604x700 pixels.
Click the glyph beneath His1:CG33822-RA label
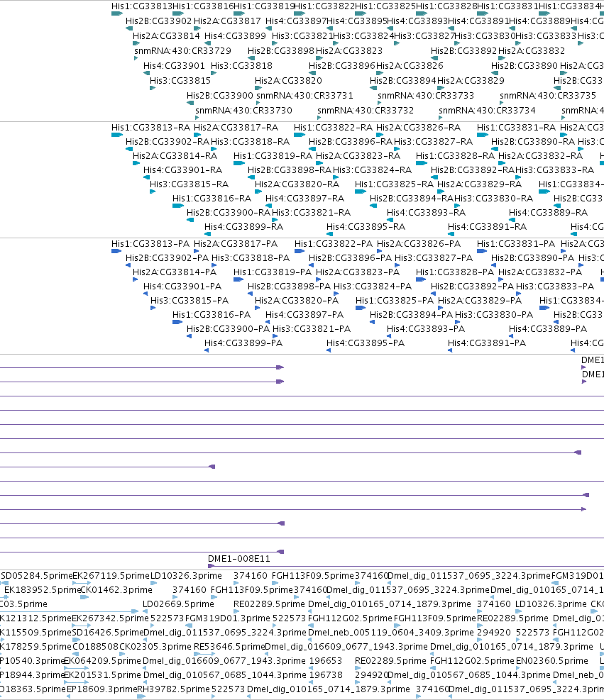click(300, 135)
